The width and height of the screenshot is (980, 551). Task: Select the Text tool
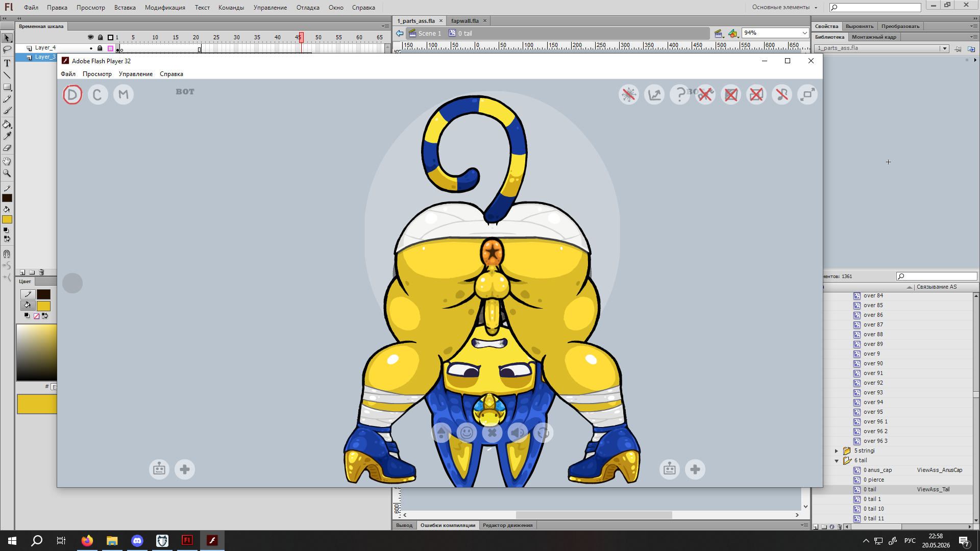pyautogui.click(x=7, y=63)
